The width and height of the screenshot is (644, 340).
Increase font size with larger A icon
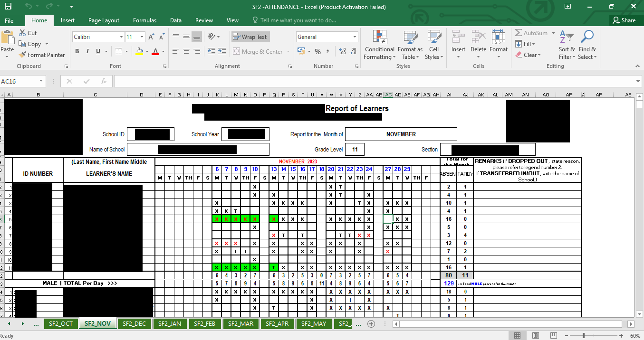pyautogui.click(x=151, y=37)
